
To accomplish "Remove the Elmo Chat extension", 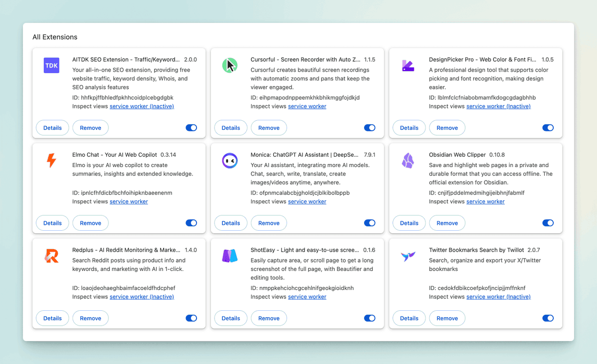I will [x=91, y=223].
